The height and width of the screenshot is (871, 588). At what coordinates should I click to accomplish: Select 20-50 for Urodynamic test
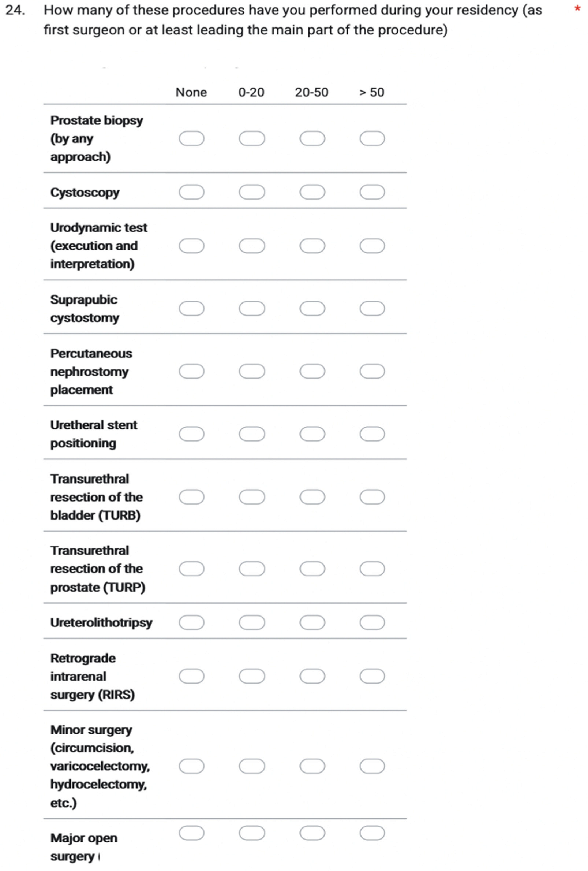312,246
